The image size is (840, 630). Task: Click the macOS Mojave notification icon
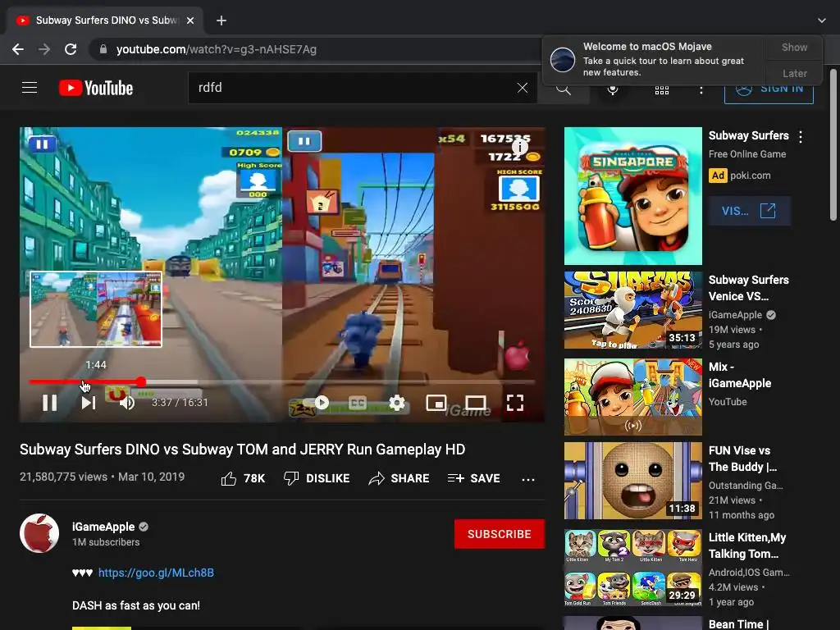click(563, 59)
